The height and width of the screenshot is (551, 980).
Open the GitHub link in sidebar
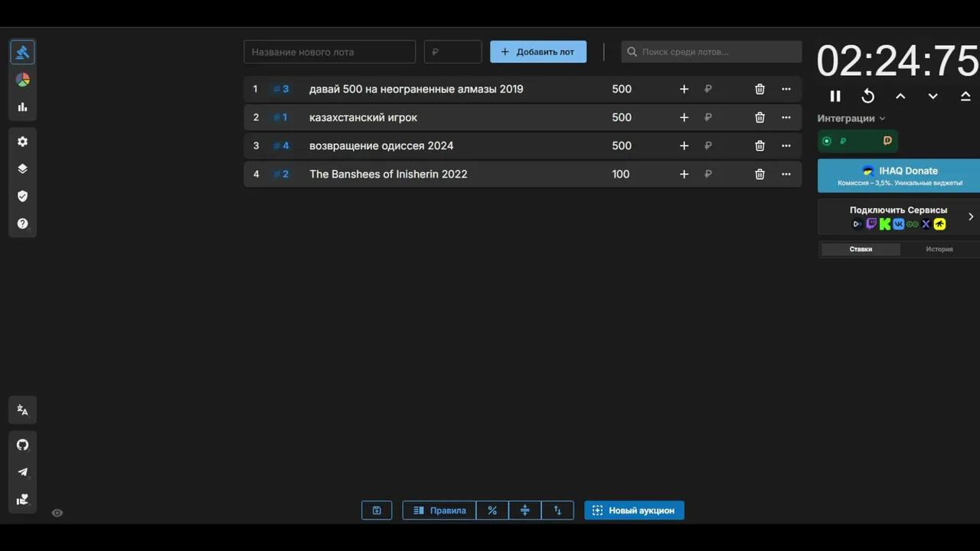22,445
